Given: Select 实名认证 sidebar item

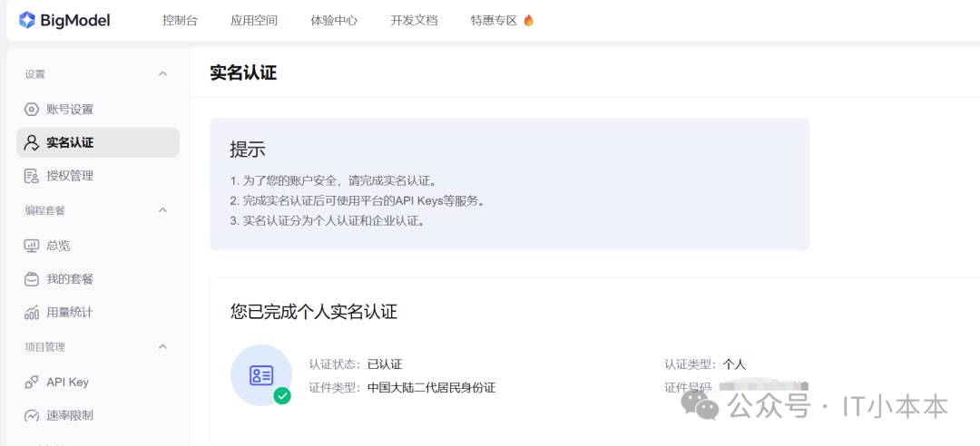Looking at the screenshot, I should click(x=98, y=142).
